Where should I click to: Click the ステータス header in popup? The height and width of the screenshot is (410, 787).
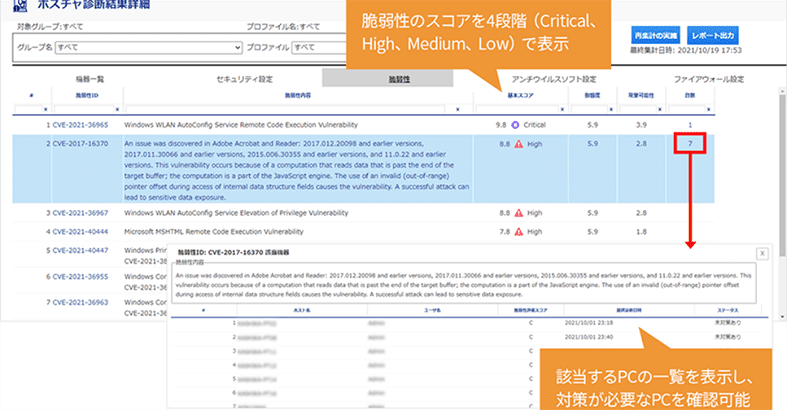point(728,311)
